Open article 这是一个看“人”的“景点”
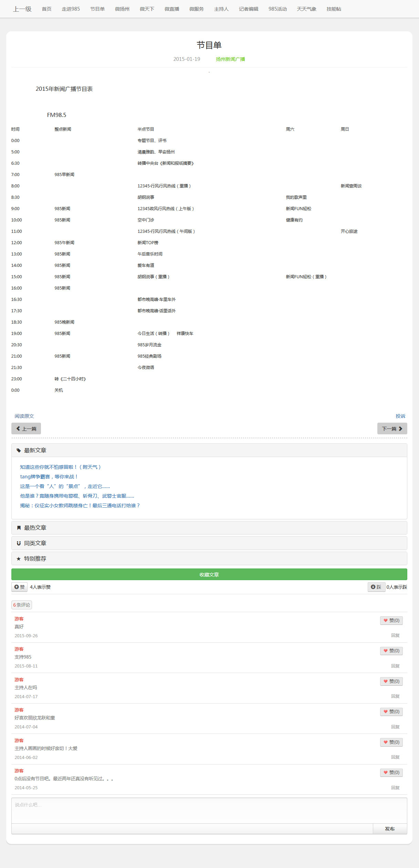The width and height of the screenshot is (419, 868). point(65,486)
